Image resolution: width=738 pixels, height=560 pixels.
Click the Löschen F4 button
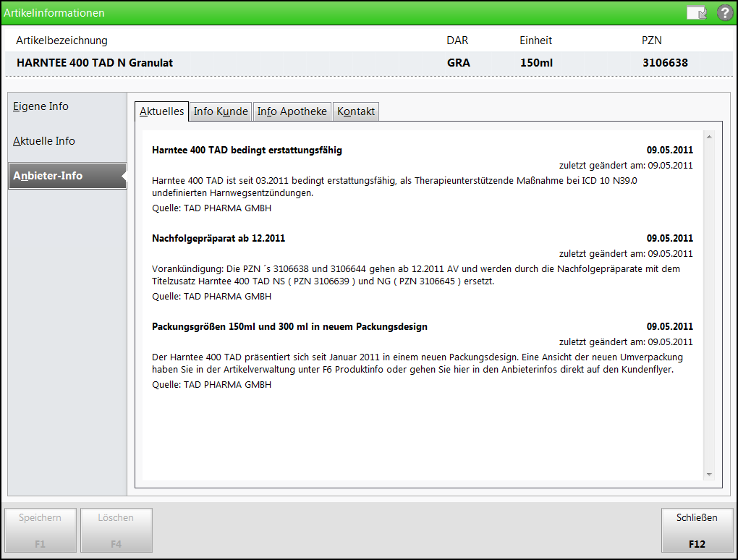click(116, 530)
